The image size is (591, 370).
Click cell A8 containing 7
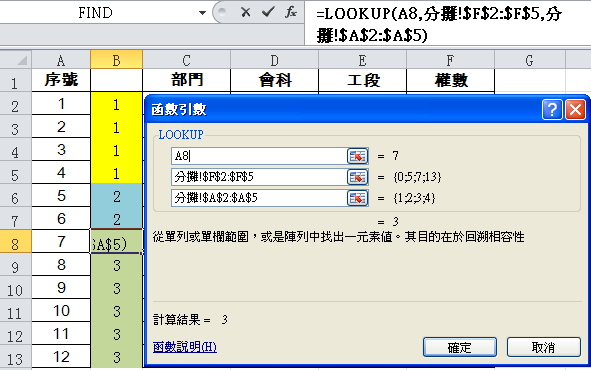61,242
